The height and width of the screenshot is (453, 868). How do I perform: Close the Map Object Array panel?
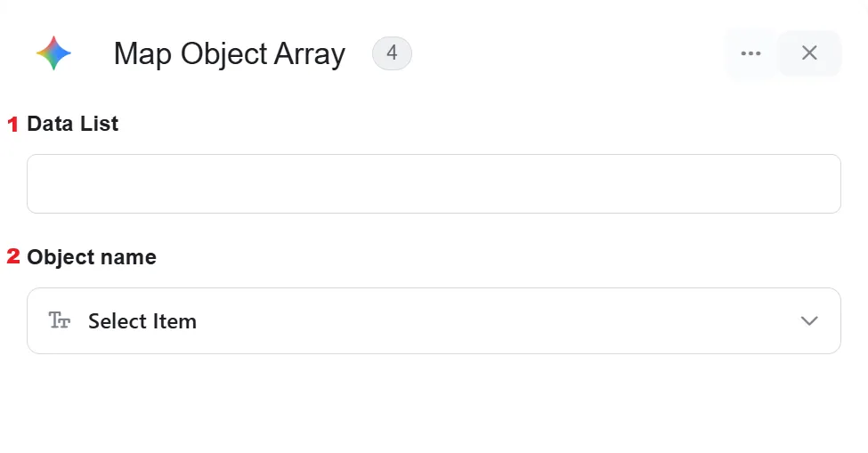pyautogui.click(x=809, y=53)
